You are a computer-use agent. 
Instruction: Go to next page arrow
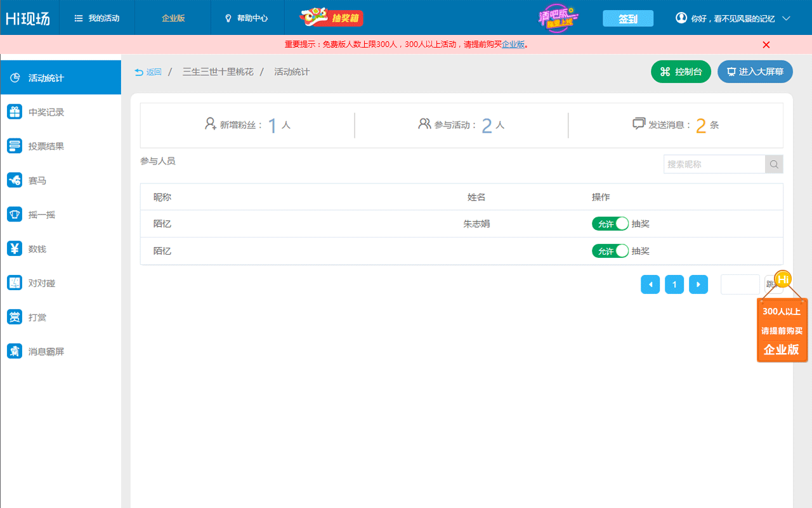[x=698, y=284]
